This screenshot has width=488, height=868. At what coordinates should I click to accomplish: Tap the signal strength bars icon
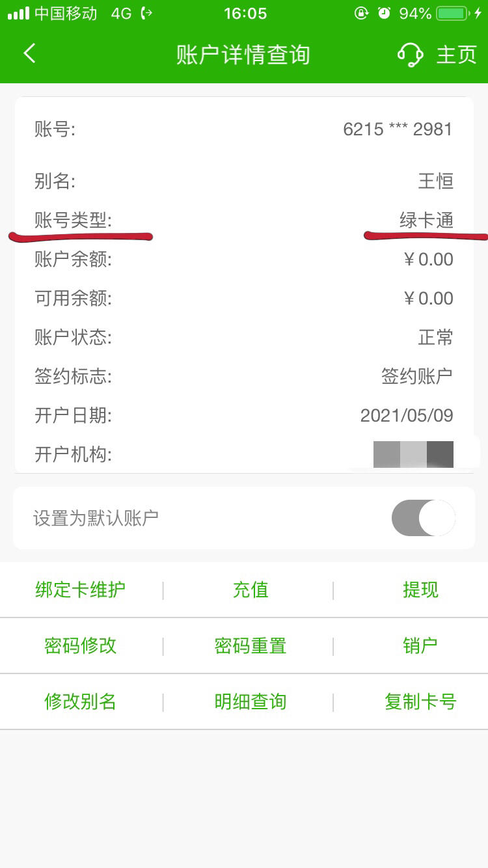tap(18, 14)
